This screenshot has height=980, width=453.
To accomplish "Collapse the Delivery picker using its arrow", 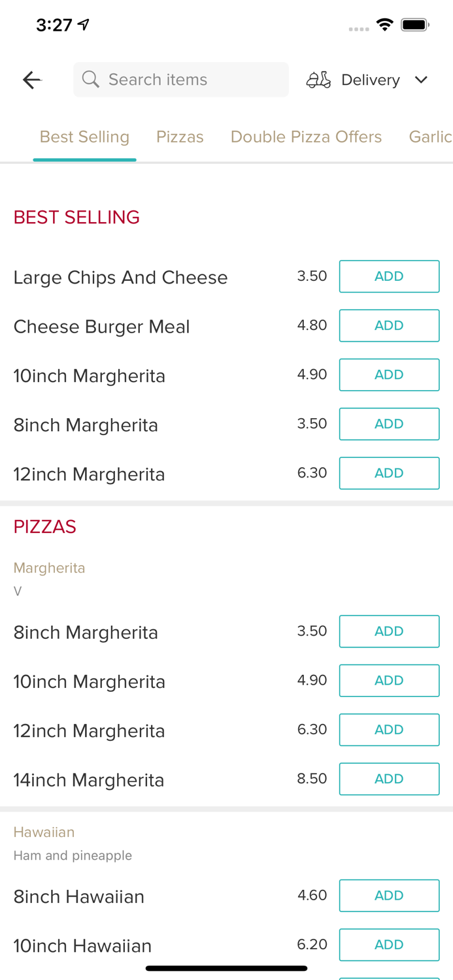I will pyautogui.click(x=422, y=80).
